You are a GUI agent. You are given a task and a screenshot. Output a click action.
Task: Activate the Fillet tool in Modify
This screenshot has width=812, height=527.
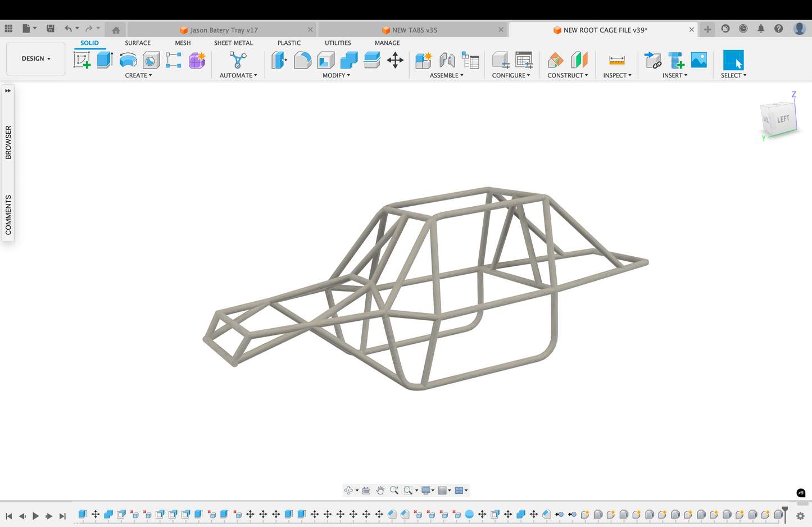302,60
